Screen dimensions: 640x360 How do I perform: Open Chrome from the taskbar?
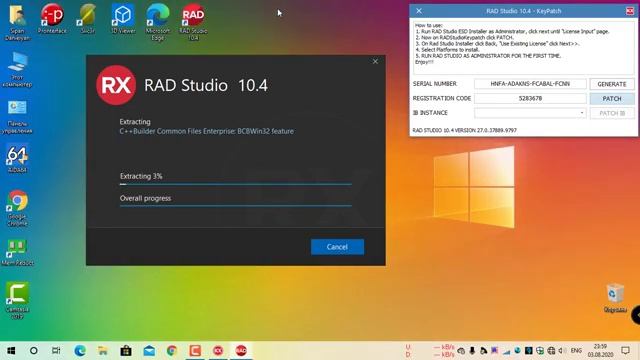point(172,351)
